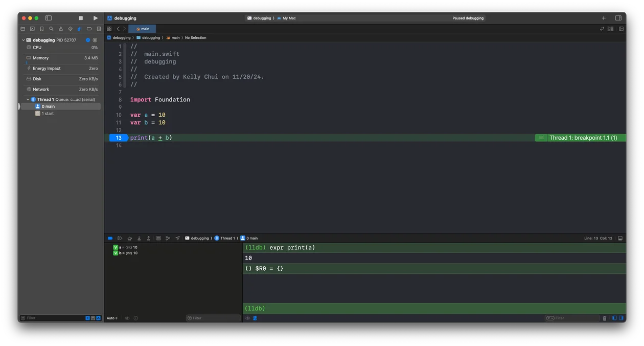Click the console Filter field
The width and height of the screenshot is (644, 346).
(x=572, y=318)
